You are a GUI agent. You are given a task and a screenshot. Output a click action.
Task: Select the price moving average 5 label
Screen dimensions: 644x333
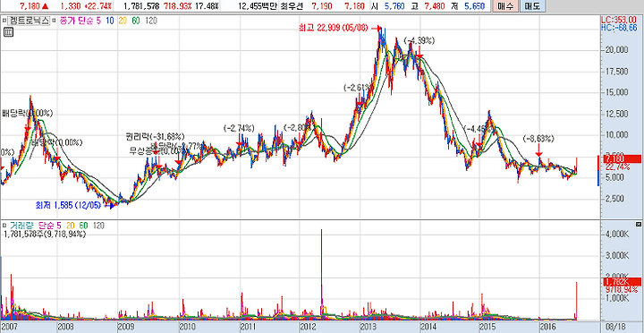point(98,21)
